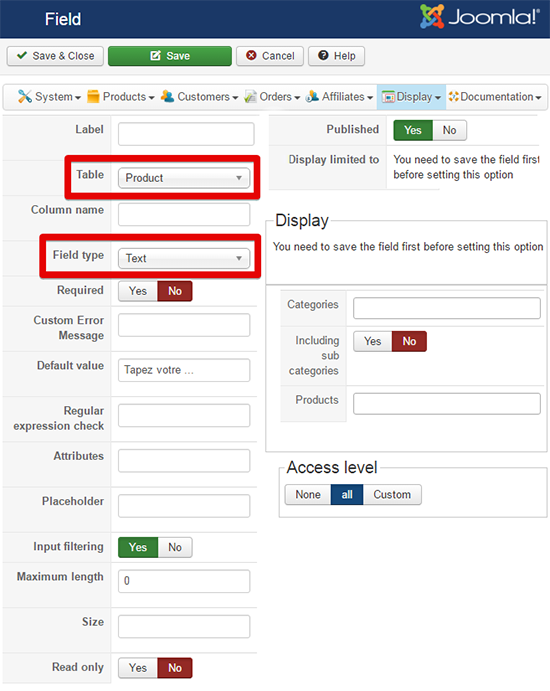Expand the System menu
Viewport: 550px width, 691px height.
[49, 97]
